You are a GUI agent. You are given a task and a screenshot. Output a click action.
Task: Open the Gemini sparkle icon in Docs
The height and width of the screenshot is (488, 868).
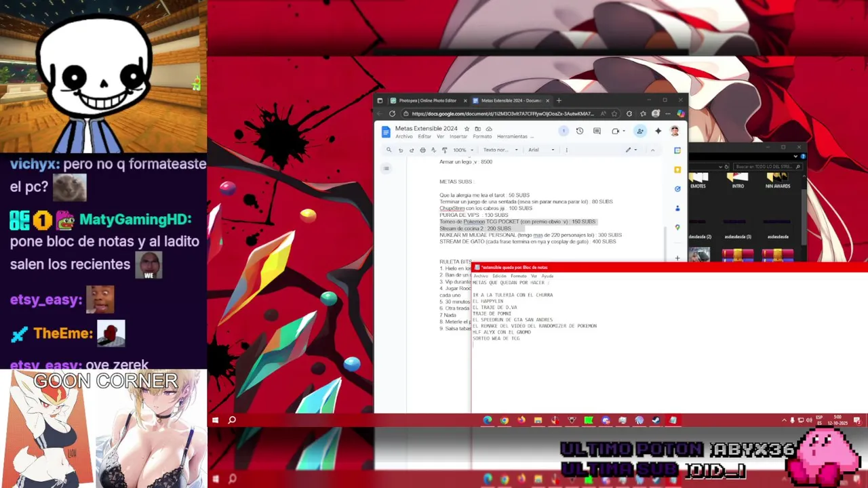[x=658, y=131]
